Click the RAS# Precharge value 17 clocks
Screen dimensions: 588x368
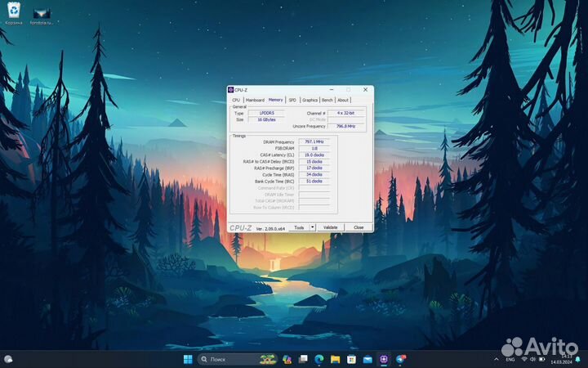click(x=314, y=168)
